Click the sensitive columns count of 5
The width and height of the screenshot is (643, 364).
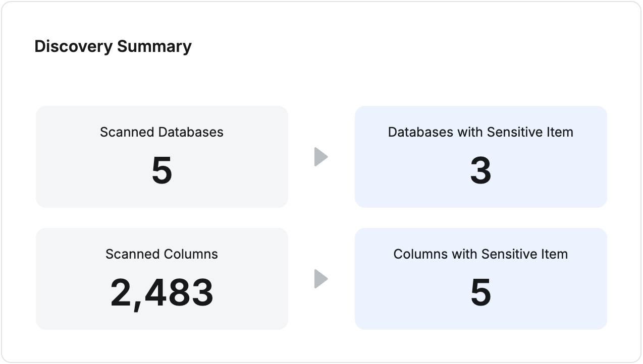pyautogui.click(x=480, y=293)
